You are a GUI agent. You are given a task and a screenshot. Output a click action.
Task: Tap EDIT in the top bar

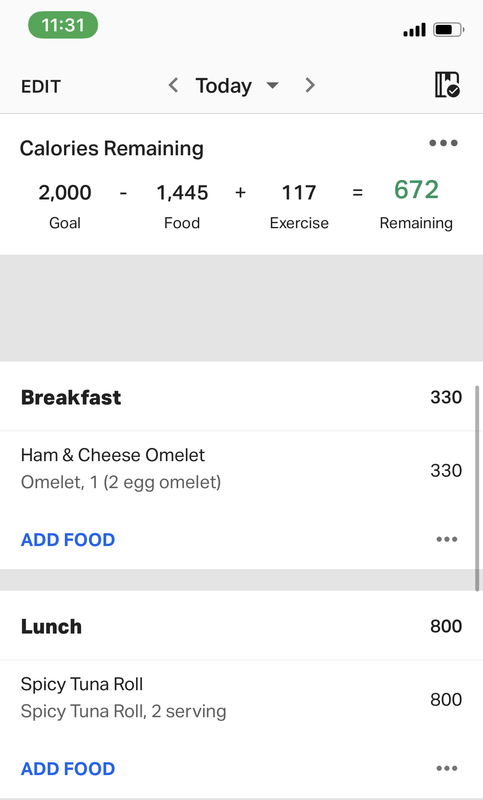(x=41, y=86)
